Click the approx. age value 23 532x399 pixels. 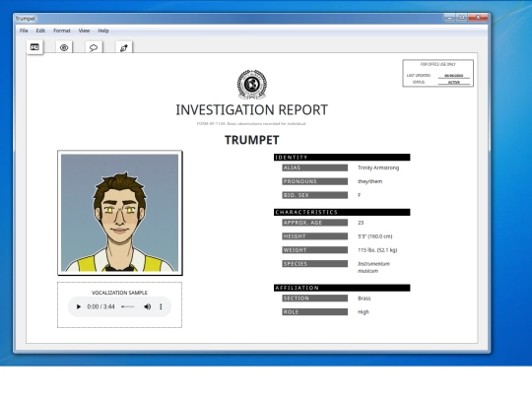361,223
